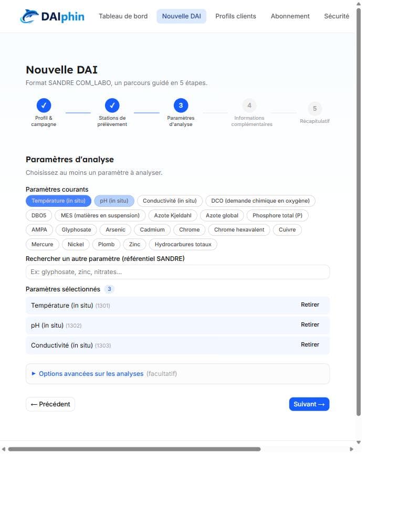Click step 5 Récapitulatif circle
Viewport: 420px width, 525px height.
[x=314, y=109]
